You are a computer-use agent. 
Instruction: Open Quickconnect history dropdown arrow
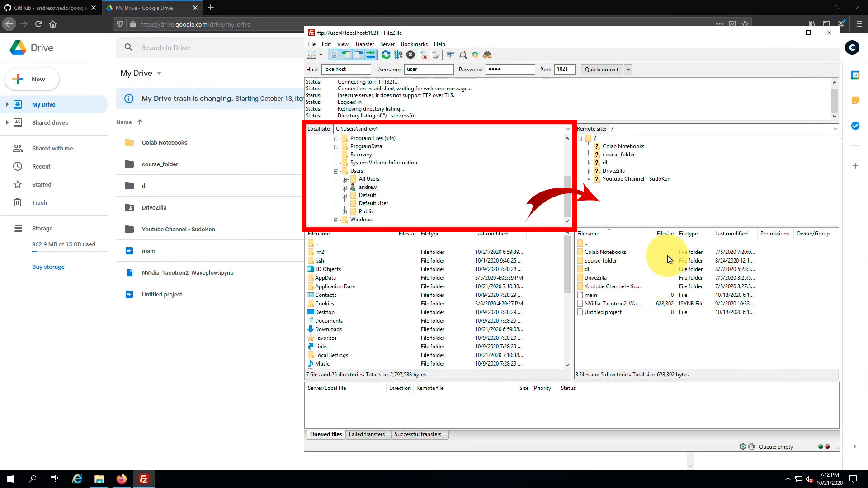tap(628, 70)
